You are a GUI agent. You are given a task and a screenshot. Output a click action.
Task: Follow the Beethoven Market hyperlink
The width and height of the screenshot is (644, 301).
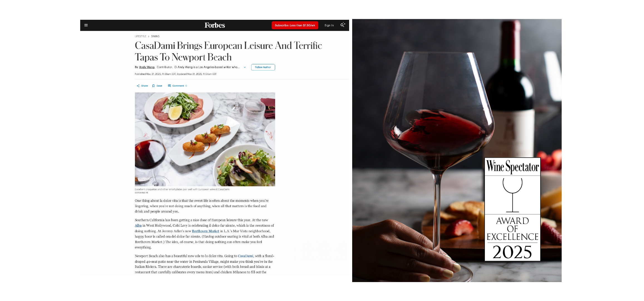(x=206, y=231)
